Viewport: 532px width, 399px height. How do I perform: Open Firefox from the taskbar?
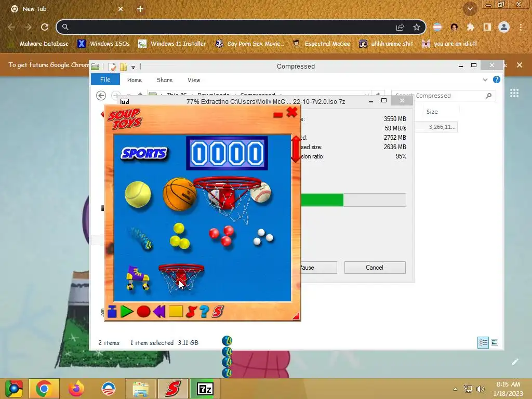coord(76,389)
